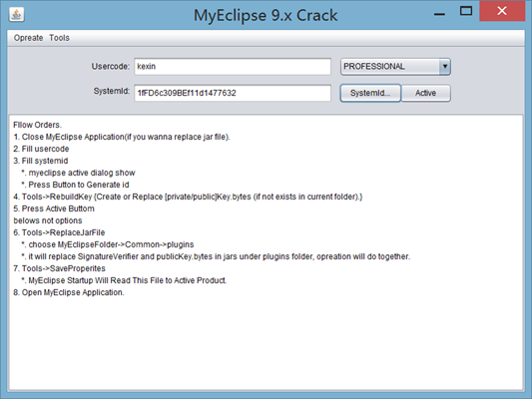Click the Usercode field containing kexin

233,67
